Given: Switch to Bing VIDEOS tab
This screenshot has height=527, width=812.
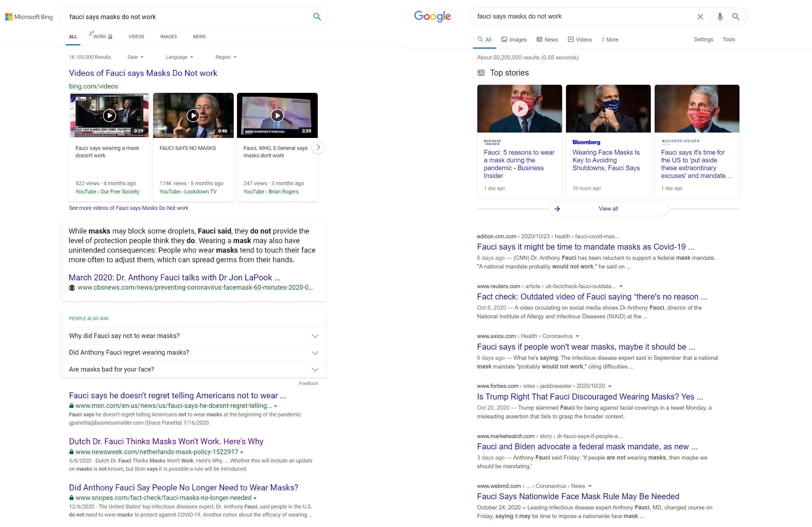Looking at the screenshot, I should (x=136, y=36).
